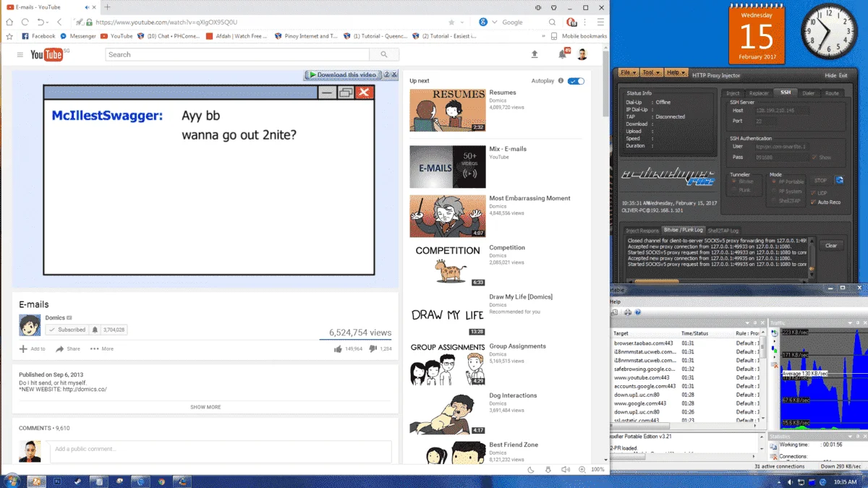Go back with browser back arrow
The width and height of the screenshot is (868, 488).
click(x=59, y=22)
